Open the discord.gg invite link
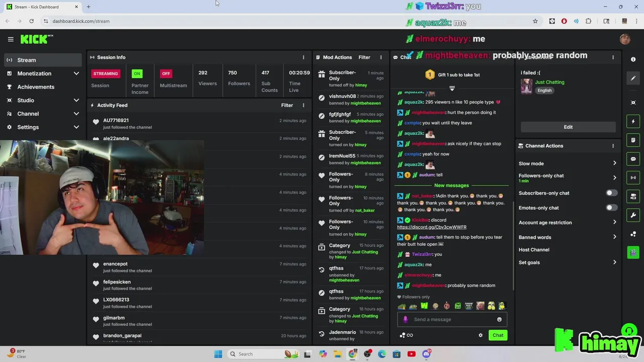 click(x=432, y=227)
